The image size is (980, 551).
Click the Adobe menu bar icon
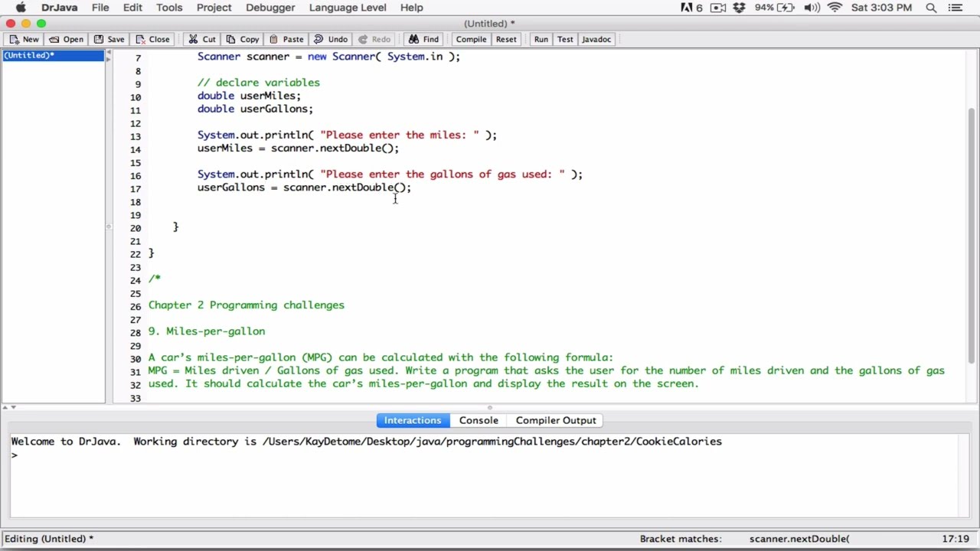pyautogui.click(x=691, y=8)
